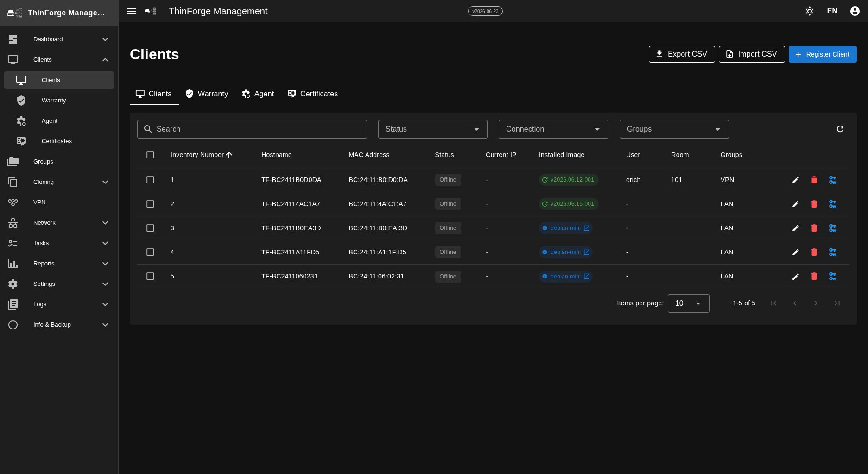
Task: Click the edit pencil for TF-BC2411B0D0DA
Action: click(796, 180)
